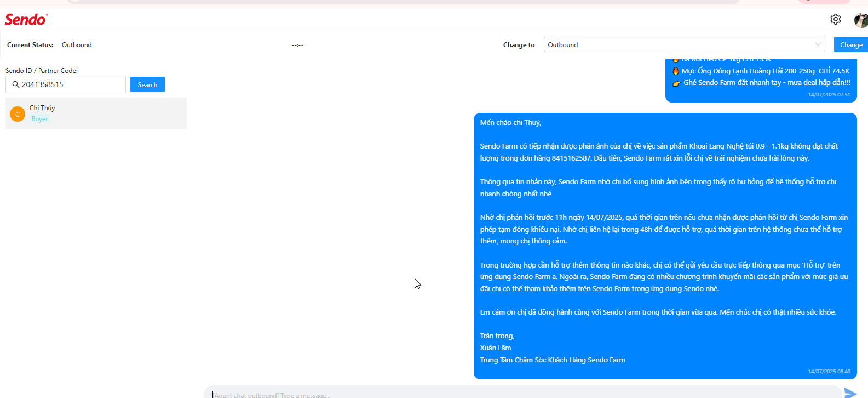Open the user profile avatar
The width and height of the screenshot is (868, 398).
861,20
